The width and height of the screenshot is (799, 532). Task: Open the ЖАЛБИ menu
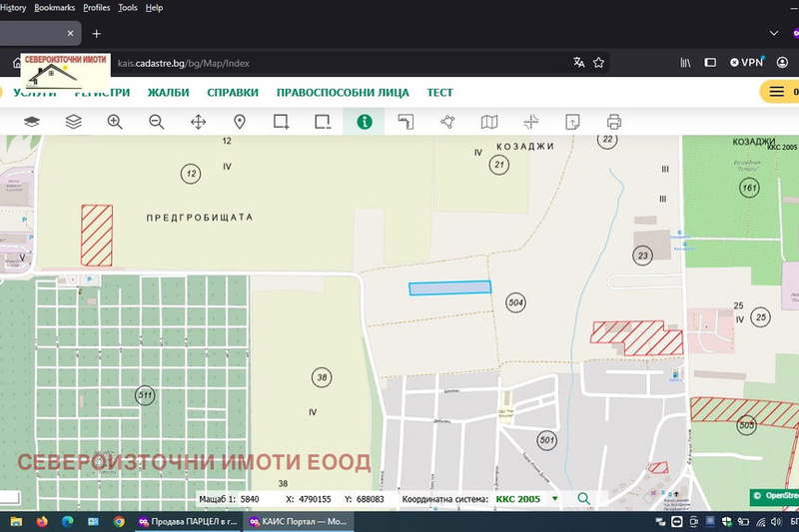(168, 93)
